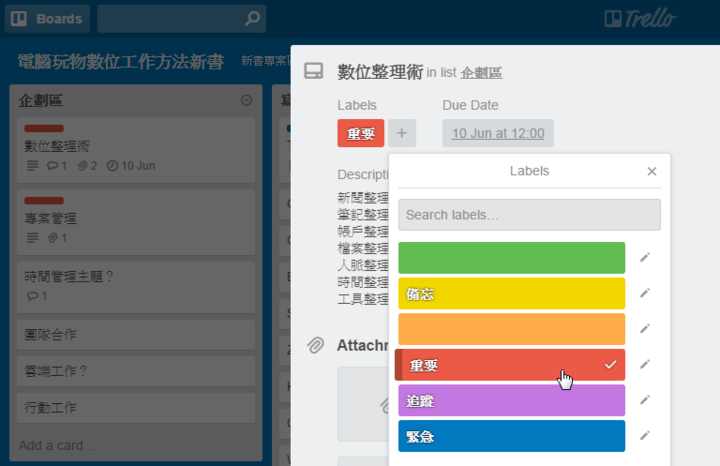Toggle the yellow 備忘 label on
The image size is (720, 466).
tap(511, 293)
